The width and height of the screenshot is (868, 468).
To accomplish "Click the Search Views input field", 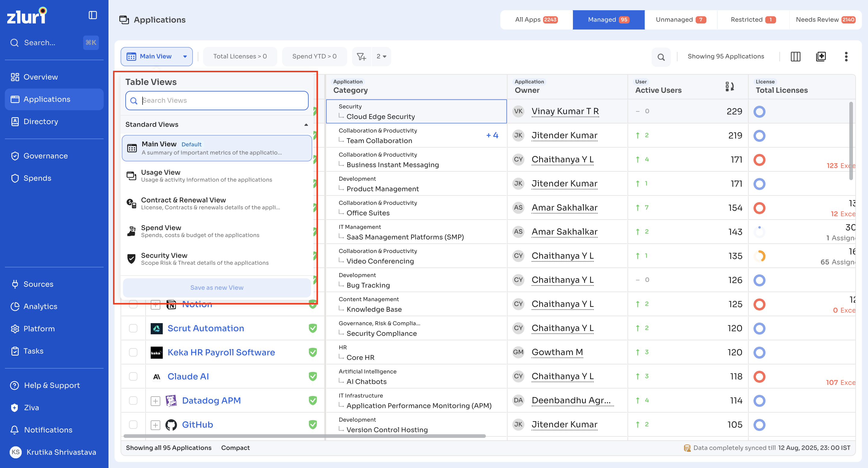I will pos(217,101).
